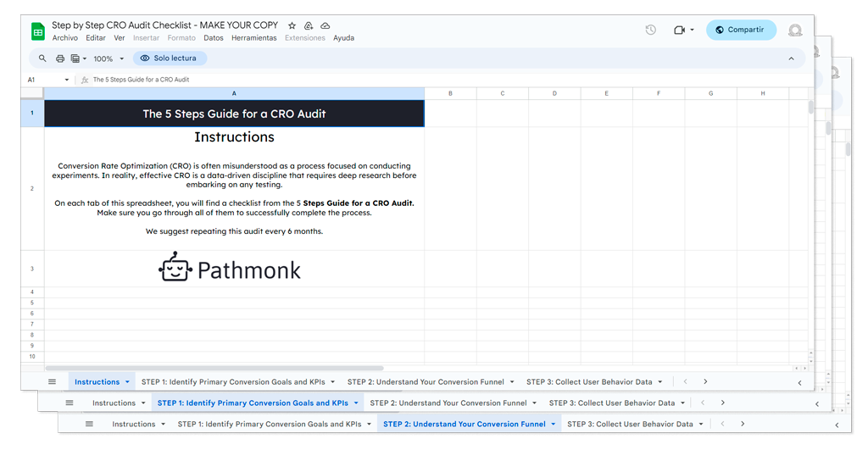Image resolution: width=868 pixels, height=450 pixels.
Task: Print the spreadsheet using printer icon
Action: coord(60,58)
